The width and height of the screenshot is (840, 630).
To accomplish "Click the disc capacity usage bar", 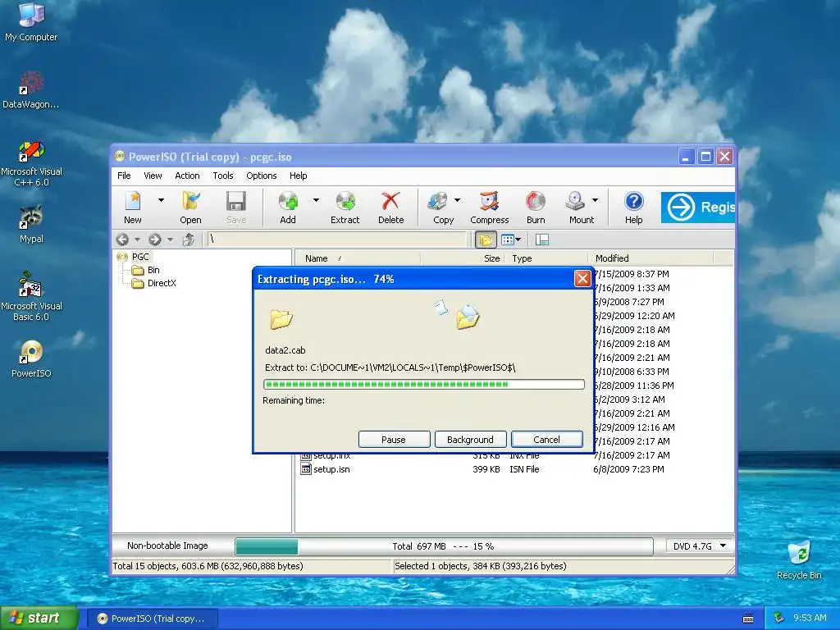I will click(x=444, y=546).
